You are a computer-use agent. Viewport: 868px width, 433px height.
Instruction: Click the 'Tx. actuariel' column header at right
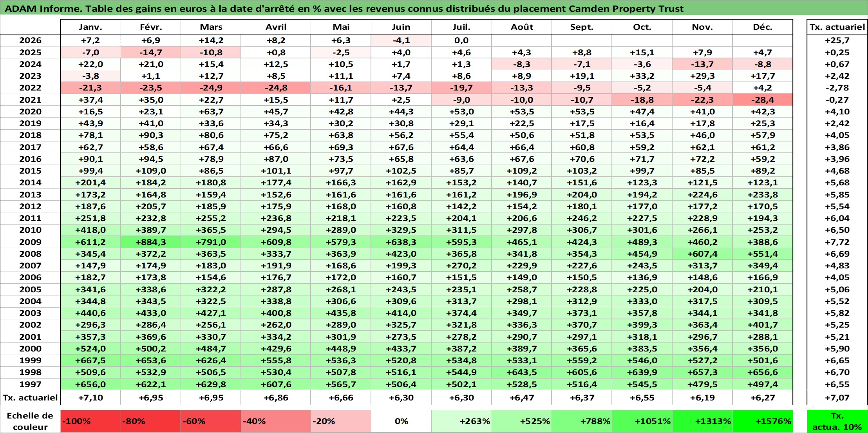coord(837,27)
